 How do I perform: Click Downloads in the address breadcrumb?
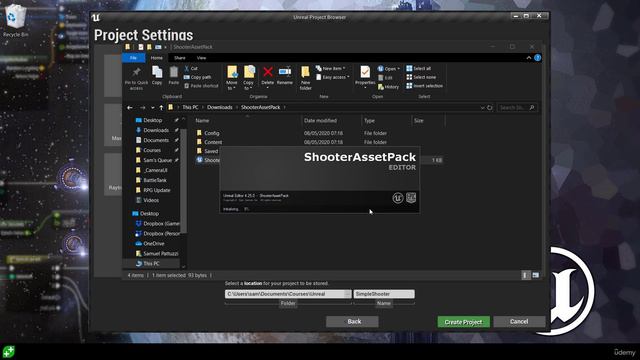coord(220,107)
